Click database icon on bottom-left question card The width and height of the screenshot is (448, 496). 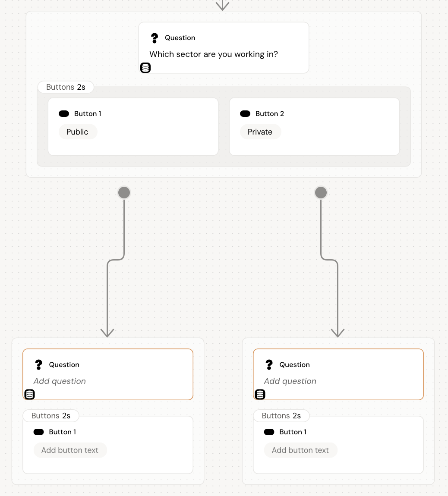pos(30,394)
